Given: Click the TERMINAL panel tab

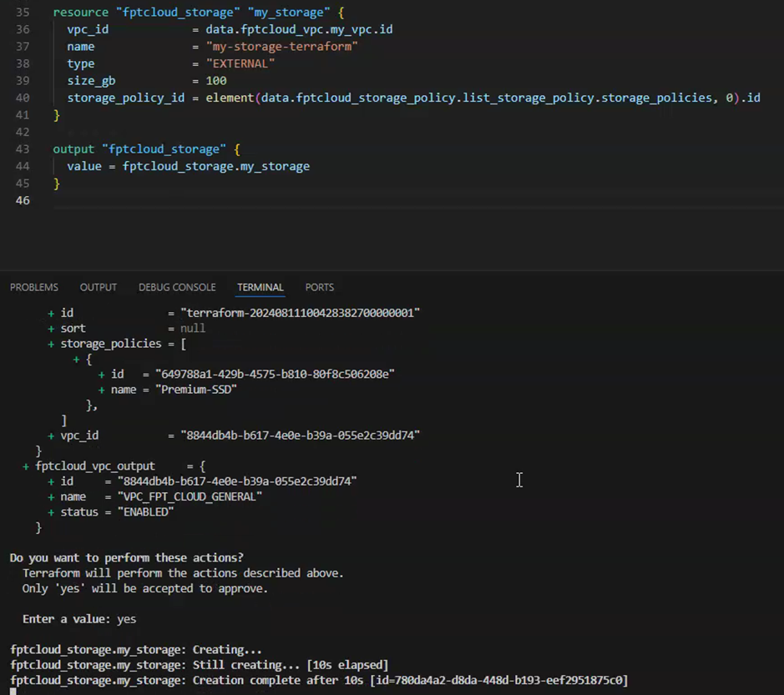Looking at the screenshot, I should (x=260, y=287).
